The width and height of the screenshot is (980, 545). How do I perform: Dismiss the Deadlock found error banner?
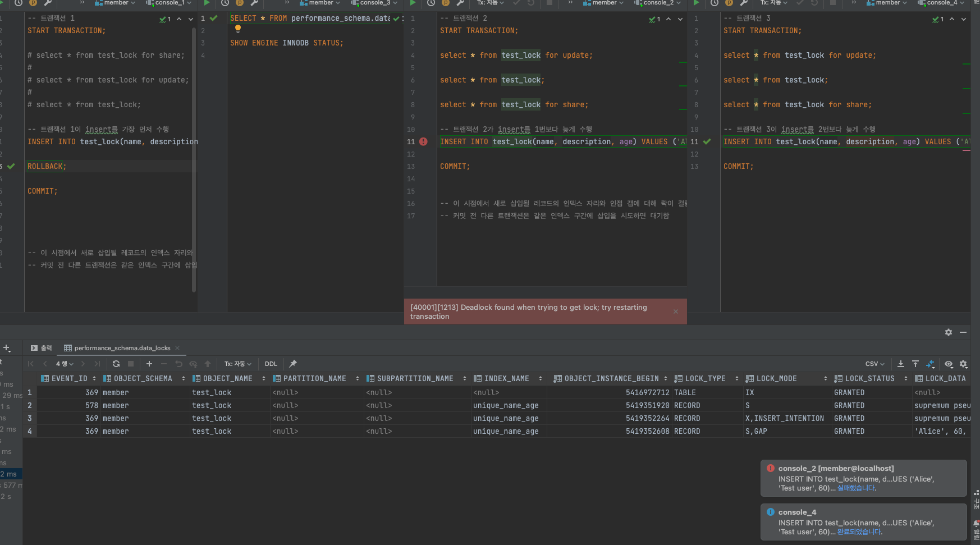pos(676,312)
